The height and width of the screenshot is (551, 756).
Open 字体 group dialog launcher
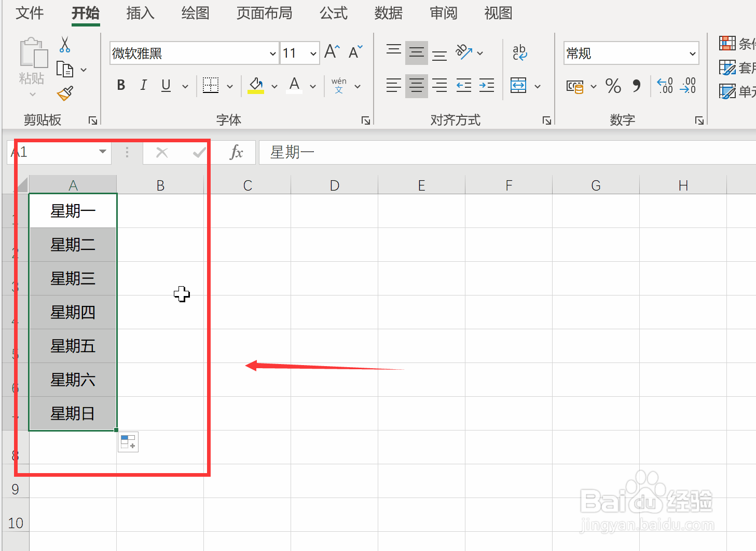point(366,120)
